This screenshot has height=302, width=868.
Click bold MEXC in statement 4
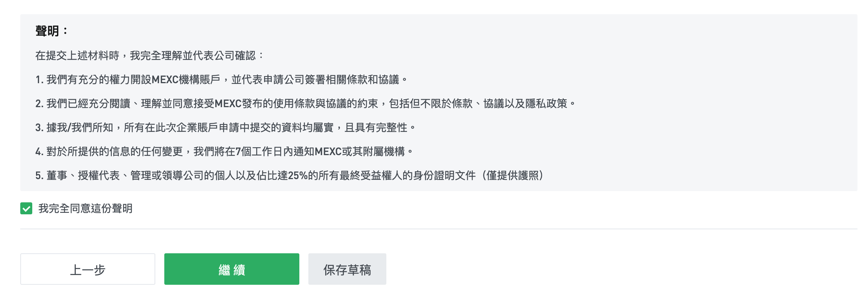point(328,152)
